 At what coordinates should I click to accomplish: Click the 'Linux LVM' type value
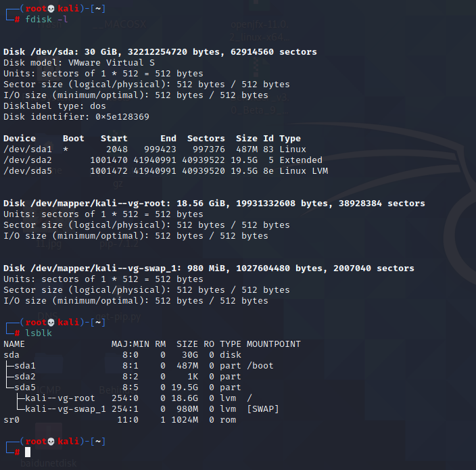click(x=304, y=171)
